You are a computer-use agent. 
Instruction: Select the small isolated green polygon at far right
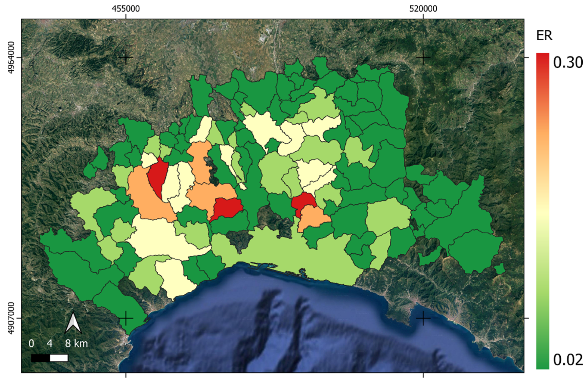point(500,269)
